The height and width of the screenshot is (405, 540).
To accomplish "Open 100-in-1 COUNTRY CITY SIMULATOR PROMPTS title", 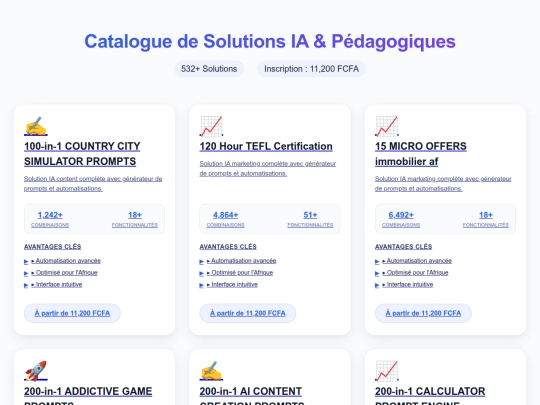I will (x=82, y=154).
